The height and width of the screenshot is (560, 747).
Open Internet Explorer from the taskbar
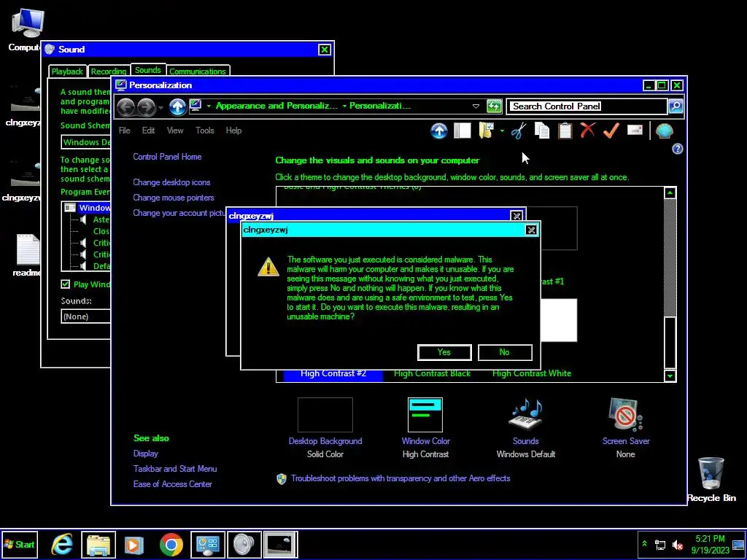point(62,544)
